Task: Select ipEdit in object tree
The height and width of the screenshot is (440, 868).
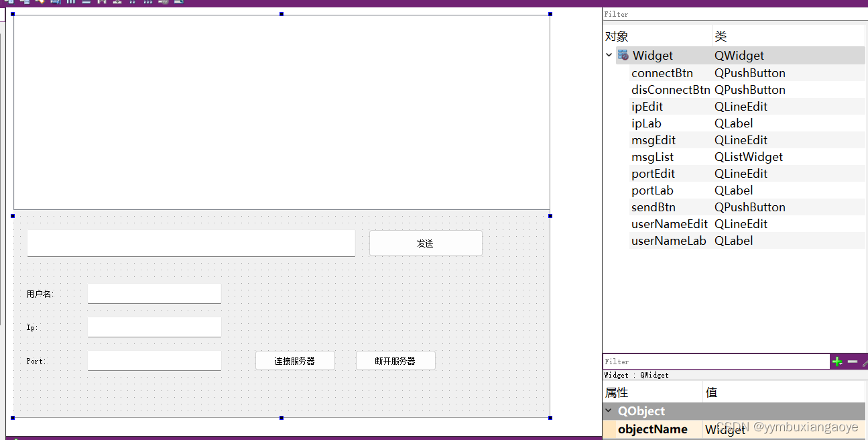Action: click(x=647, y=107)
